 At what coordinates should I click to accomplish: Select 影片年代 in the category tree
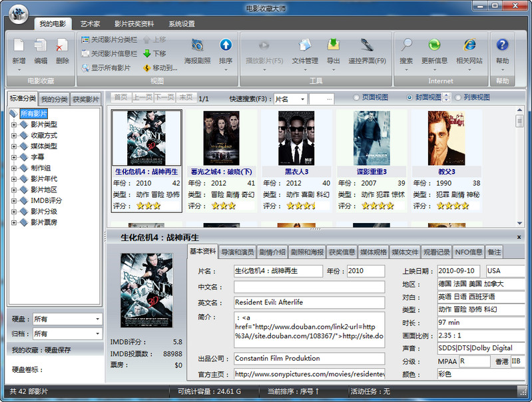click(x=44, y=179)
